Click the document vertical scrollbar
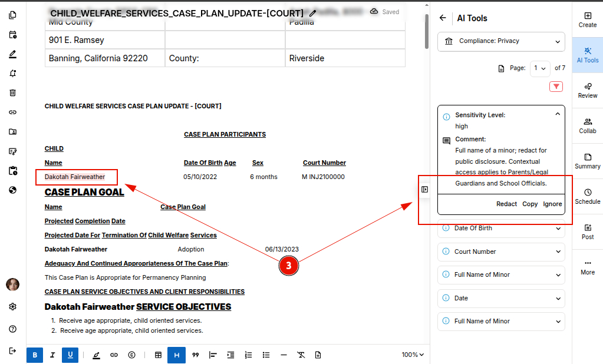603x364 pixels. 426,31
